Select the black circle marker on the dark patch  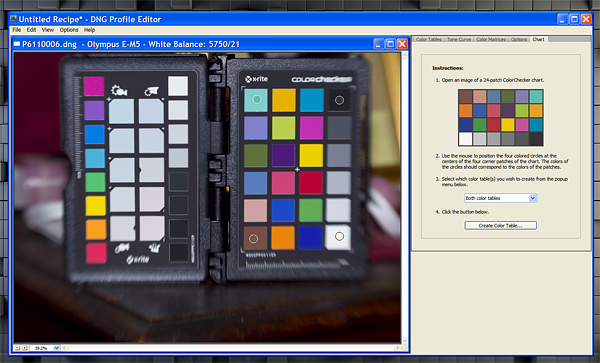339,100
